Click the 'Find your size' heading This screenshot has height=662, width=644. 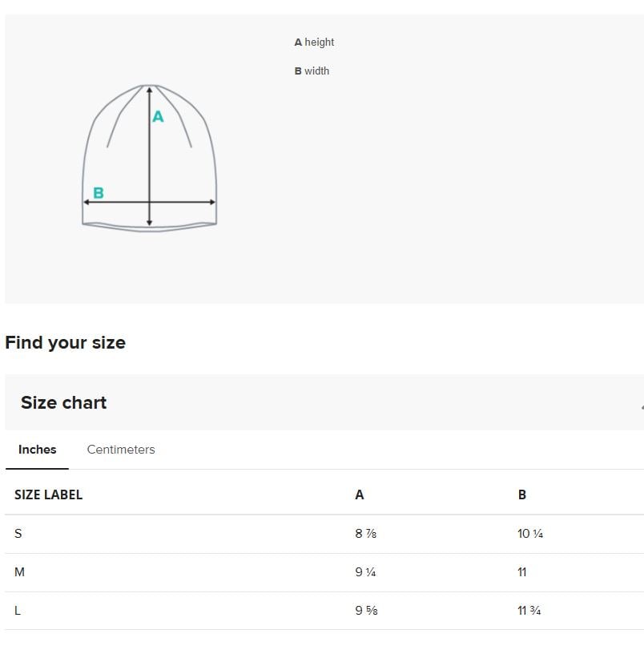[66, 342]
